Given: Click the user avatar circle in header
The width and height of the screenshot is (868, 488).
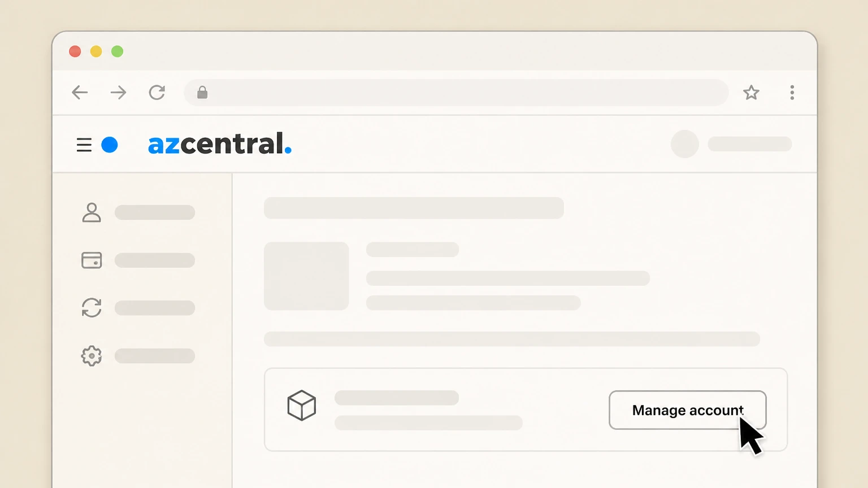Looking at the screenshot, I should 684,144.
